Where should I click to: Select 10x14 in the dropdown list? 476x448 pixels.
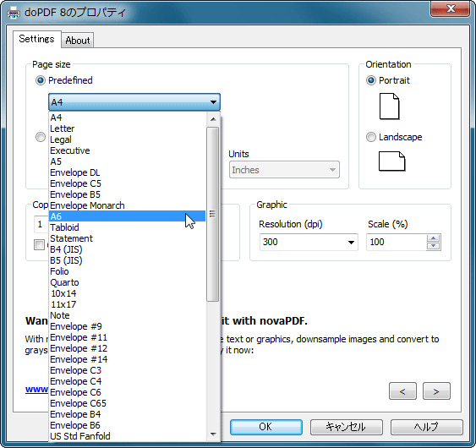tap(127, 293)
